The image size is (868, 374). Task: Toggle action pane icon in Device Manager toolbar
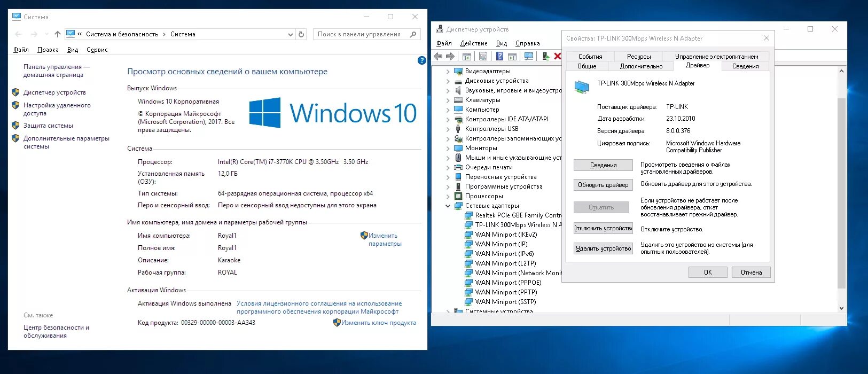(512, 56)
